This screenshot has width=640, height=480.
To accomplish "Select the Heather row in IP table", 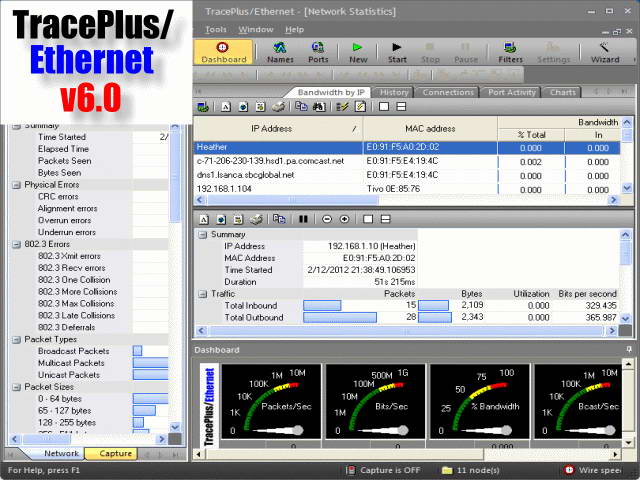I will click(x=407, y=147).
